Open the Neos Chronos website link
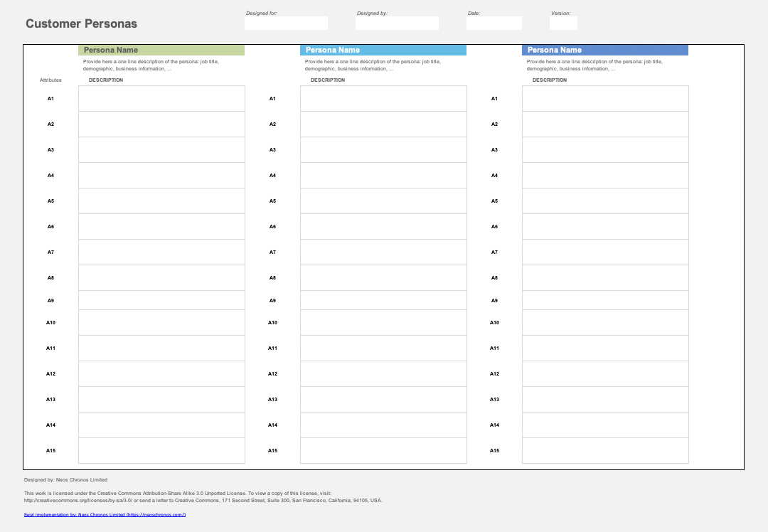Screen dimensions: 768x532 (104, 514)
